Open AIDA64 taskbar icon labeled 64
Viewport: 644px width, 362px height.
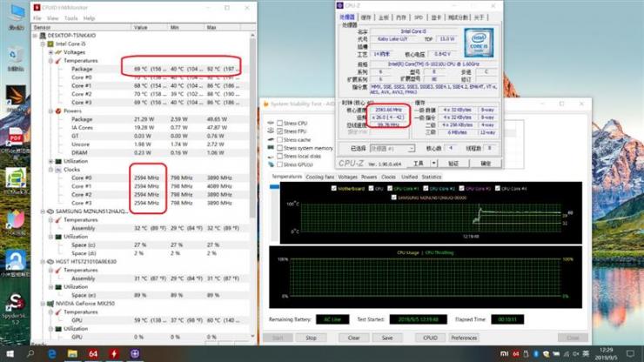pos(93,354)
